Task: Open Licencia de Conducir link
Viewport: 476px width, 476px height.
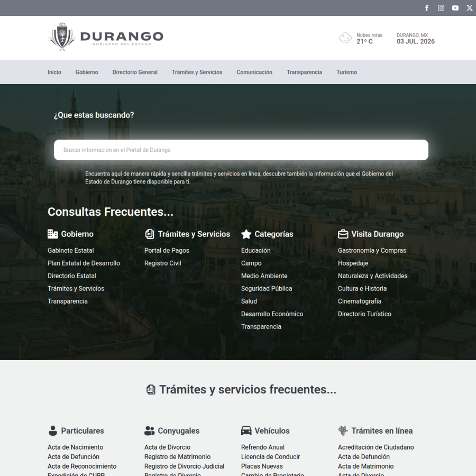Action: pyautogui.click(x=270, y=457)
